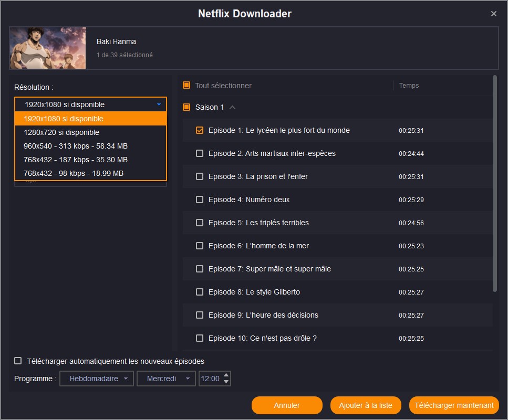Close the Netflix Downloader dialog
This screenshot has width=508, height=420.
tap(493, 14)
